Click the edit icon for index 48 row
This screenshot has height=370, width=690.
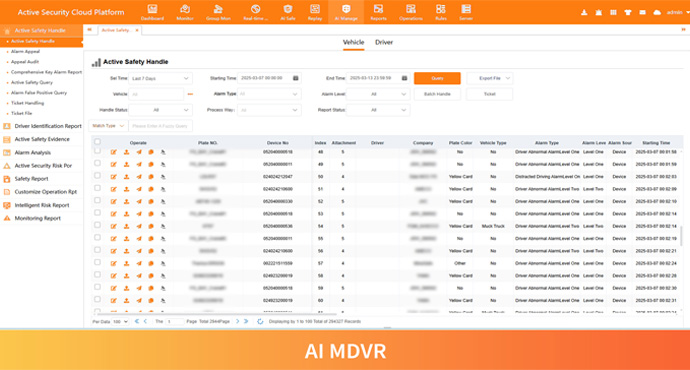[114, 152]
